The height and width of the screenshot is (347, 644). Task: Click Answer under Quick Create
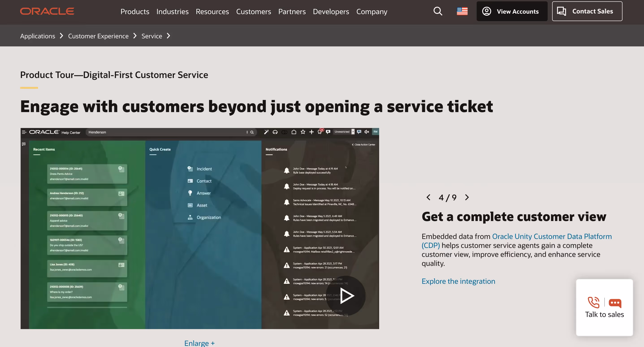(199, 193)
